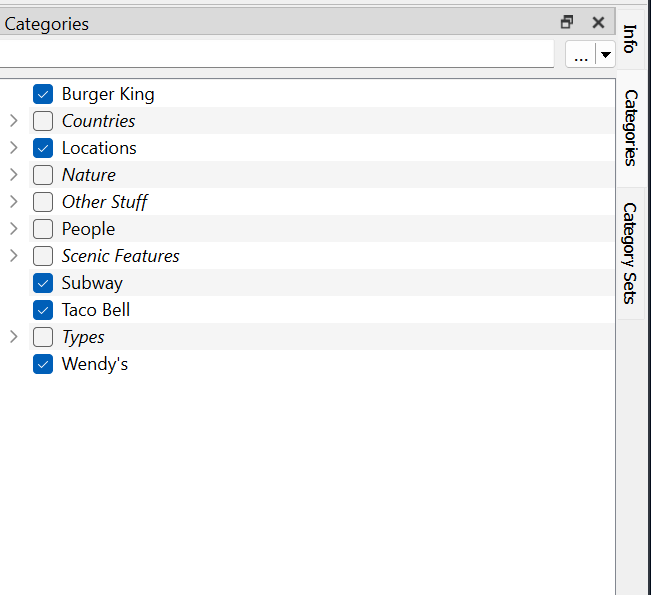Expand the Other Stuff category

coord(13,202)
